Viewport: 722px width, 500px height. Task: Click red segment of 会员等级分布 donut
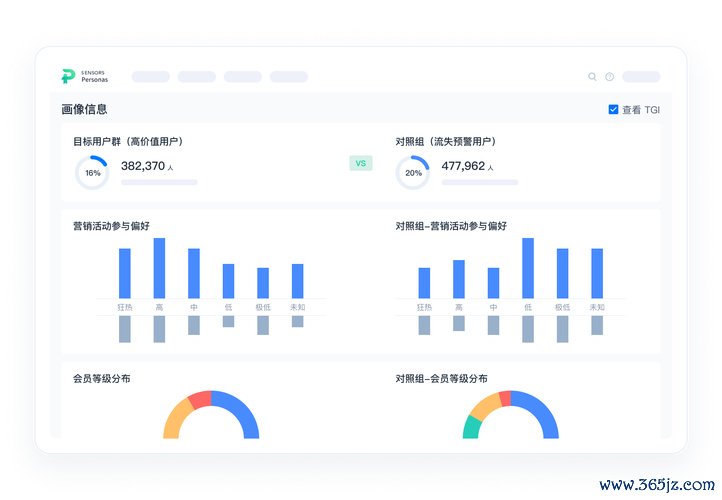pos(200,399)
